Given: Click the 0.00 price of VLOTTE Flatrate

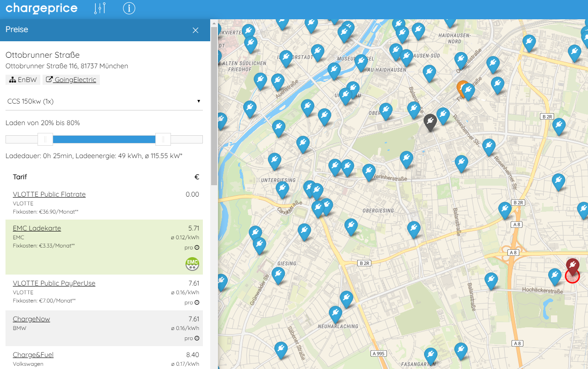Looking at the screenshot, I should 192,194.
